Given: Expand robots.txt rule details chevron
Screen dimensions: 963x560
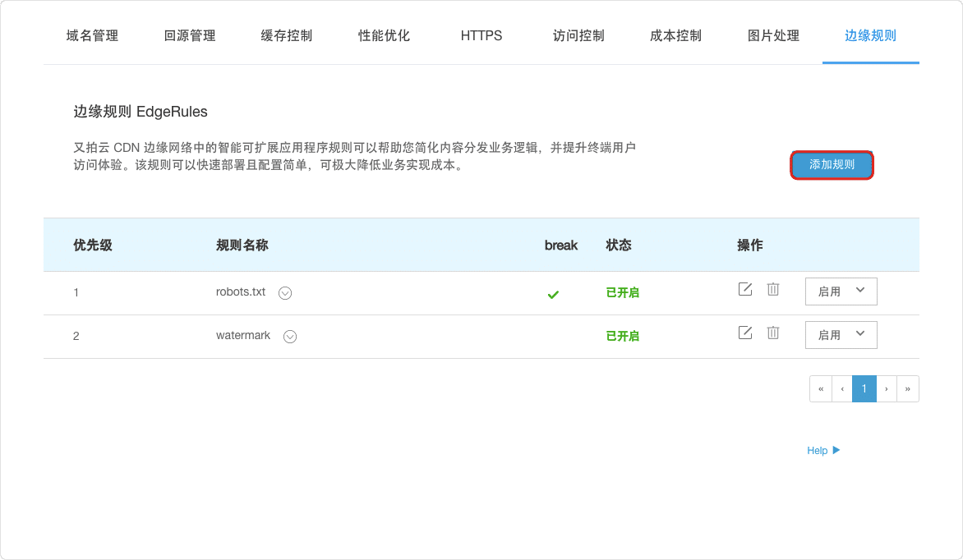Looking at the screenshot, I should pyautogui.click(x=285, y=293).
